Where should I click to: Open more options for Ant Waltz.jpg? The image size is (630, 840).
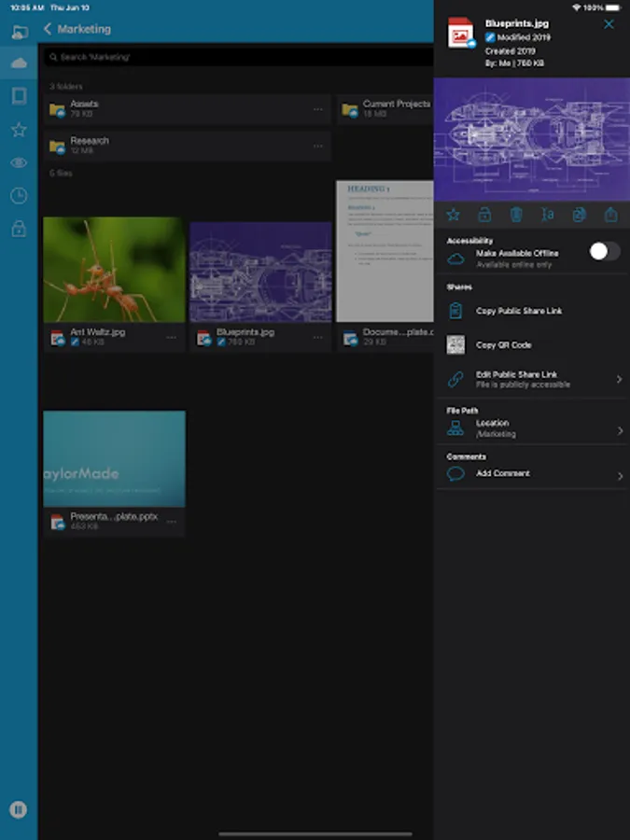point(172,338)
